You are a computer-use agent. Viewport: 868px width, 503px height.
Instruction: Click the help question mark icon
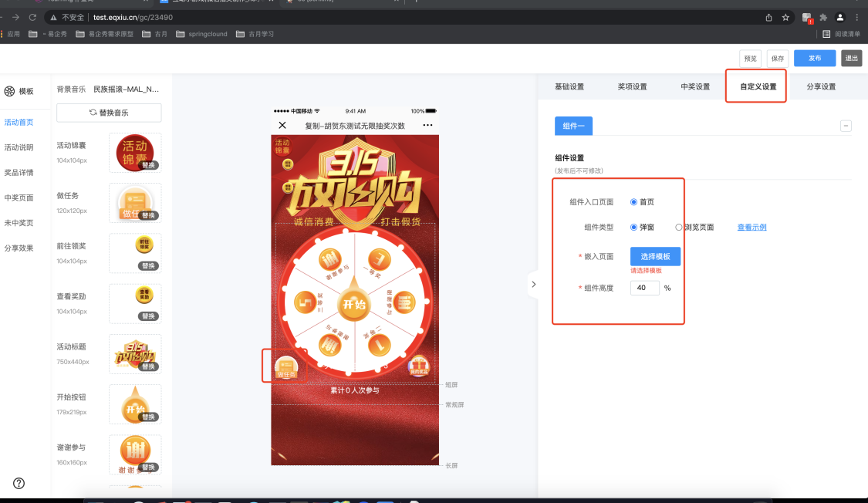coord(19,483)
